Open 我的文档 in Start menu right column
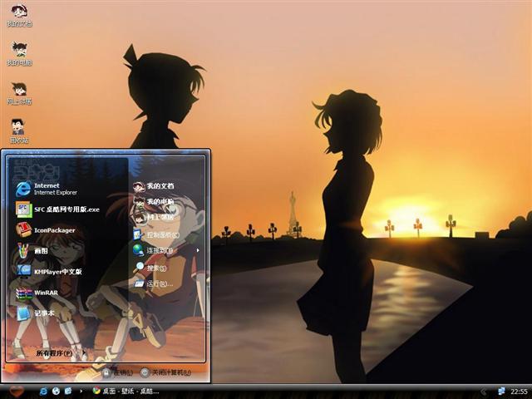 click(153, 186)
